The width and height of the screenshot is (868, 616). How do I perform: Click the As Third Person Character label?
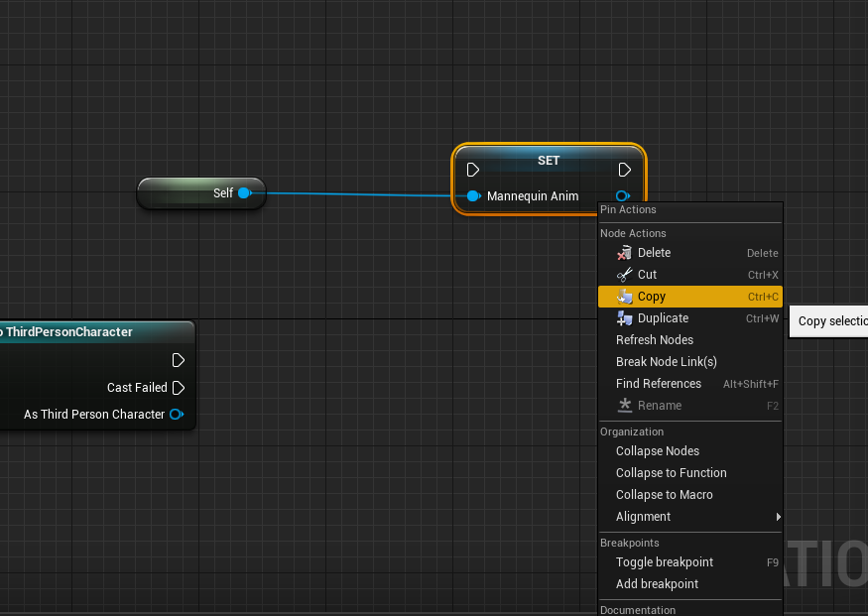(94, 414)
